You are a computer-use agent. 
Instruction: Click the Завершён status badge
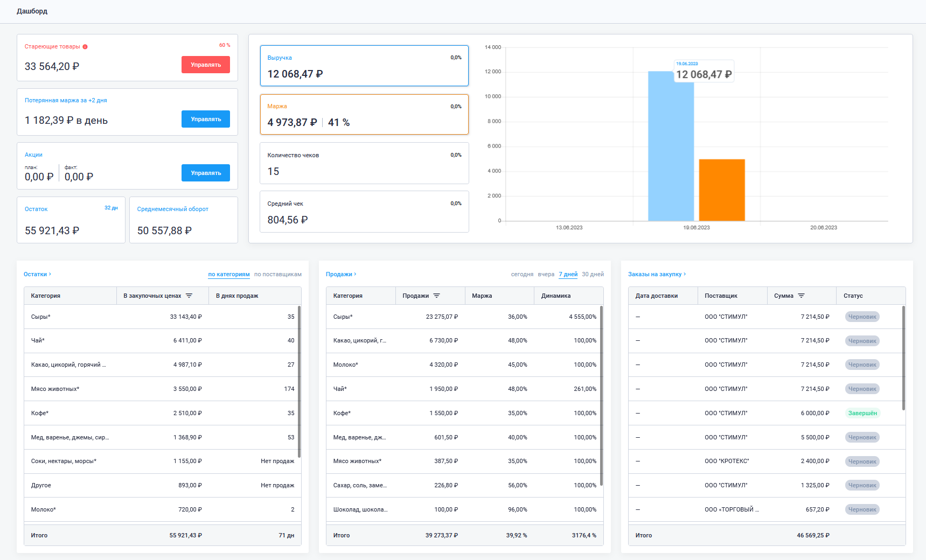[862, 413]
